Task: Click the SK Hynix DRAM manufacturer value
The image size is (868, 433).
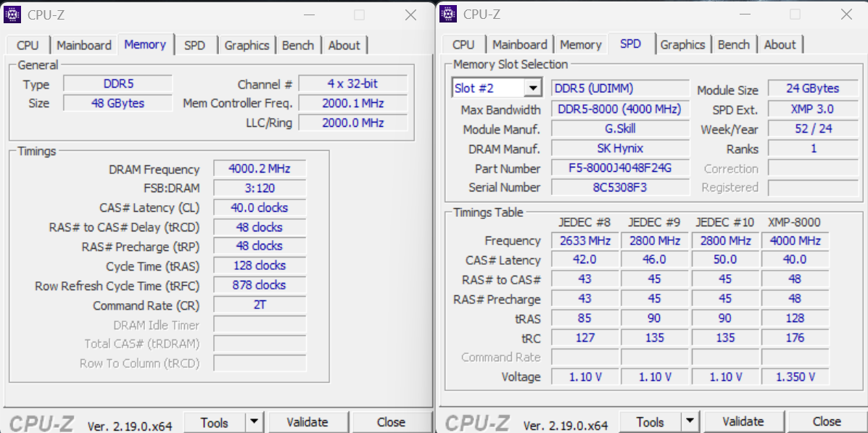Action: 621,149
